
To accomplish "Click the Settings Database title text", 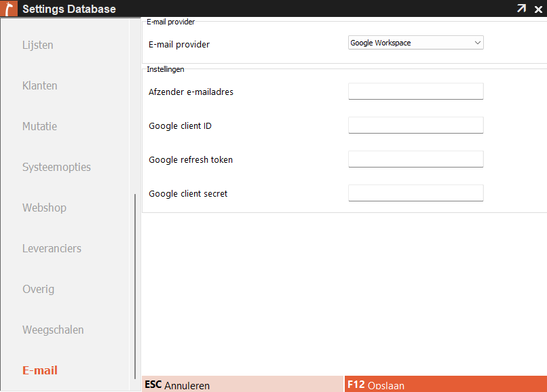I will (69, 9).
